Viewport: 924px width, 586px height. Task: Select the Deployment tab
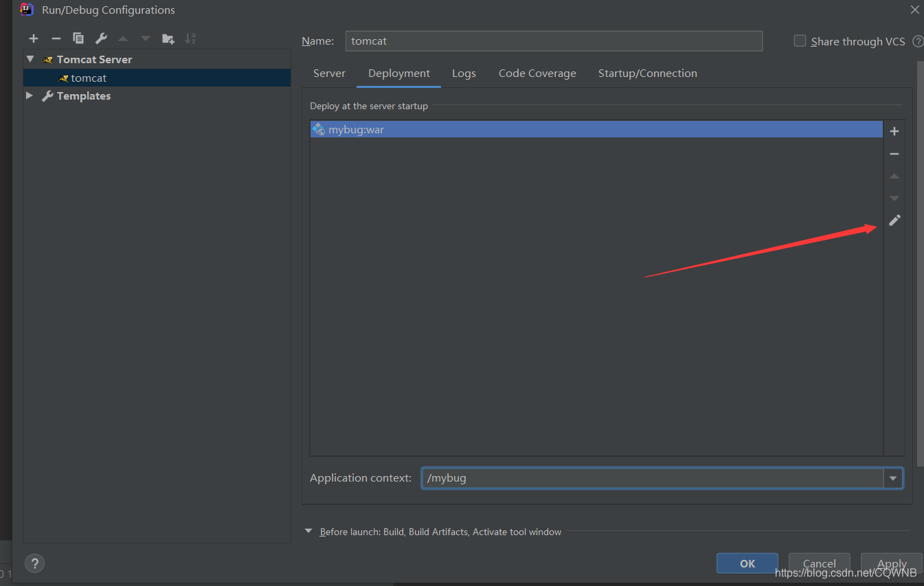tap(399, 74)
